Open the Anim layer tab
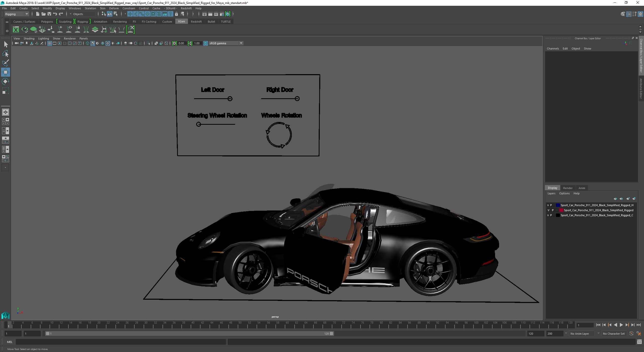This screenshot has height=352, width=644. [582, 188]
